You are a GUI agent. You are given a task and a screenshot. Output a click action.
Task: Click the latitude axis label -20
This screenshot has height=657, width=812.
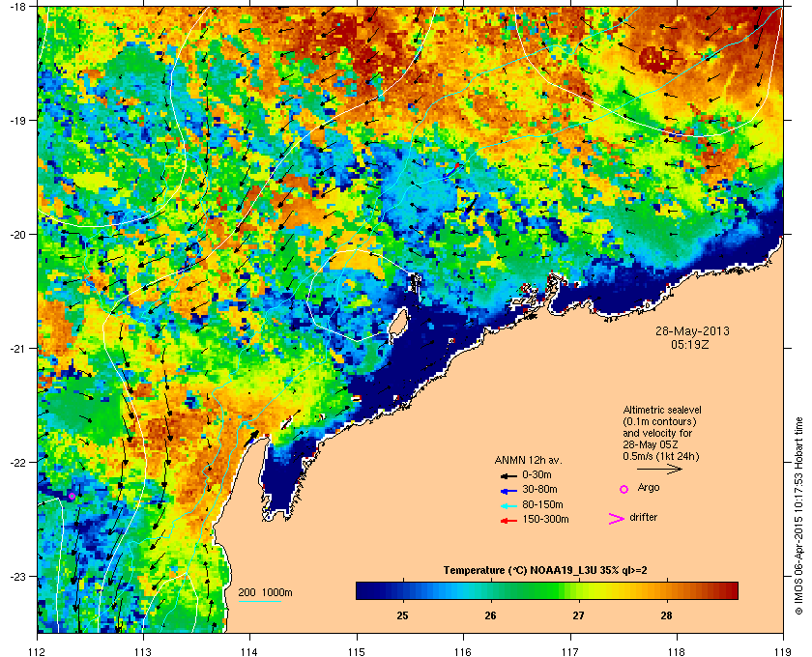pyautogui.click(x=17, y=235)
